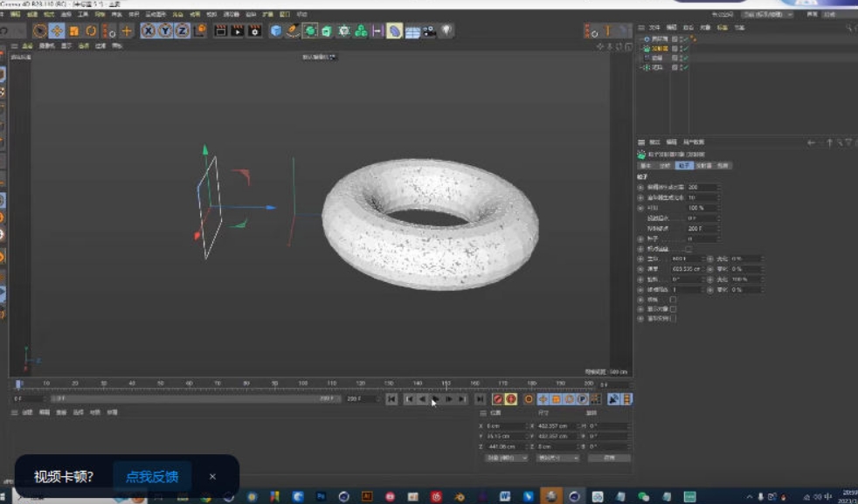858x504 pixels.
Task: Toggle the Z axis lock
Action: point(182,31)
